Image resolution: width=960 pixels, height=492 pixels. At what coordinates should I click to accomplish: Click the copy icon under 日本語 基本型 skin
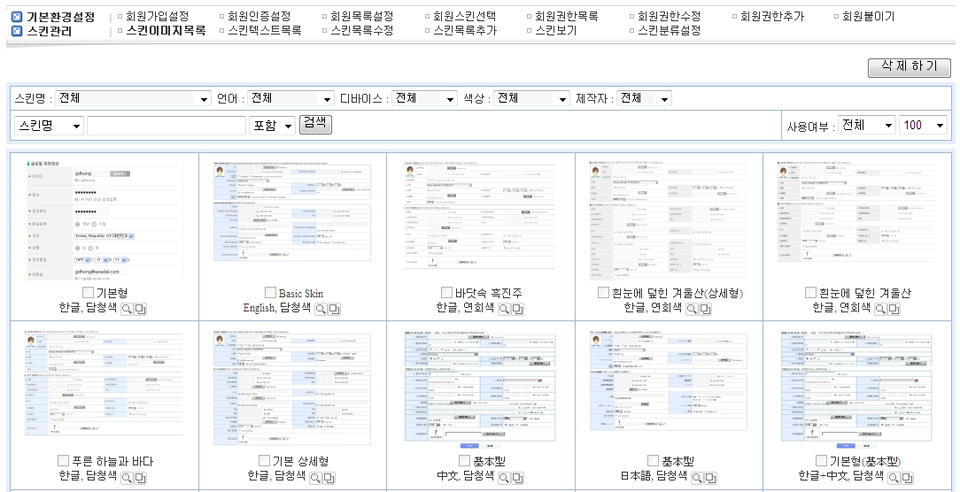click(x=706, y=478)
